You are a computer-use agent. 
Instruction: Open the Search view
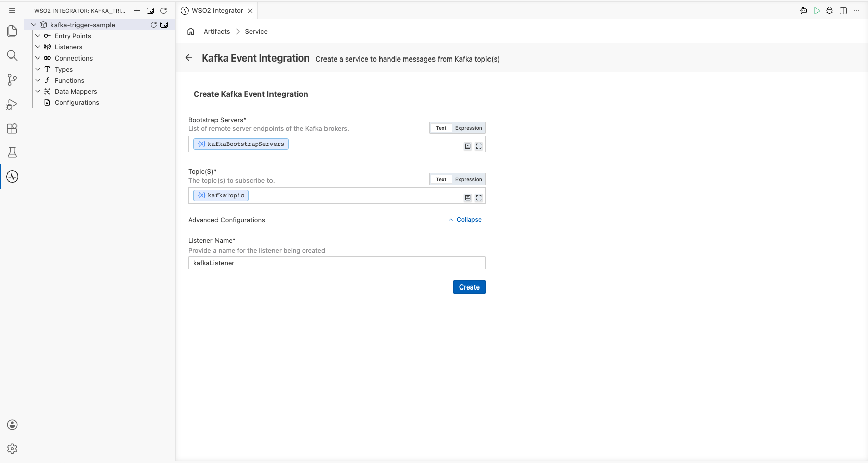coord(12,55)
